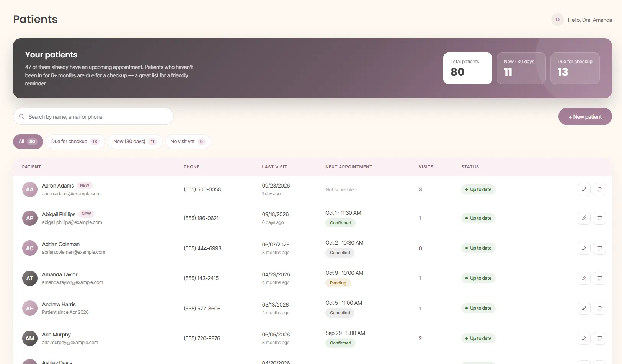Open the New · 30 days card
Screen dimensions: 622x364
521,68
